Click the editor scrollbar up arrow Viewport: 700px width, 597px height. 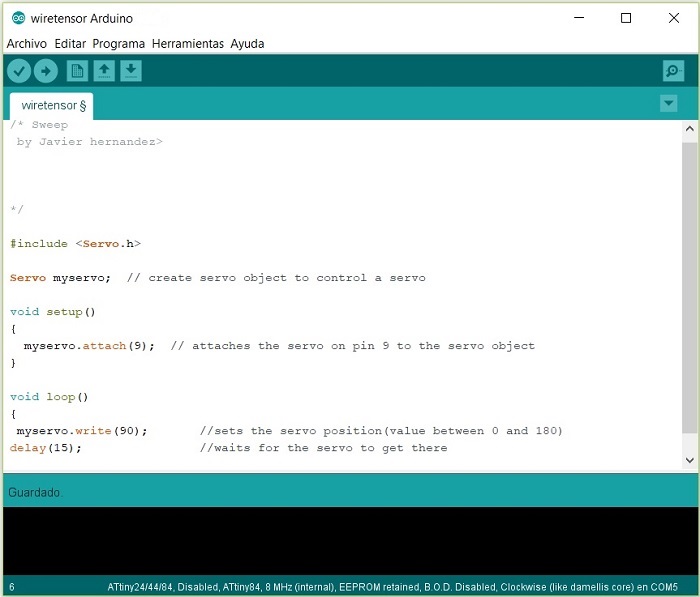coord(689,129)
